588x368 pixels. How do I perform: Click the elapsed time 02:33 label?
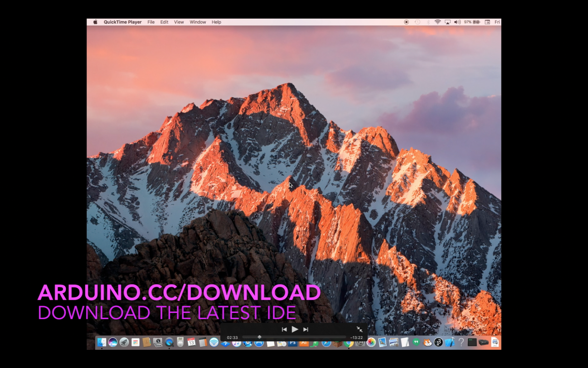[x=232, y=338]
